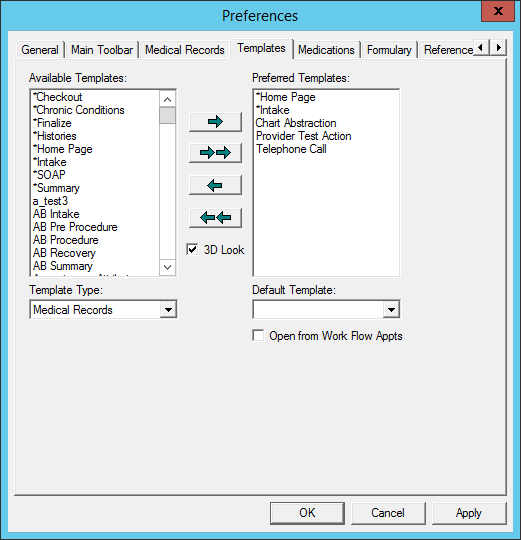Click the double left arrow remove-all button
The width and height of the screenshot is (521, 540).
(x=215, y=218)
